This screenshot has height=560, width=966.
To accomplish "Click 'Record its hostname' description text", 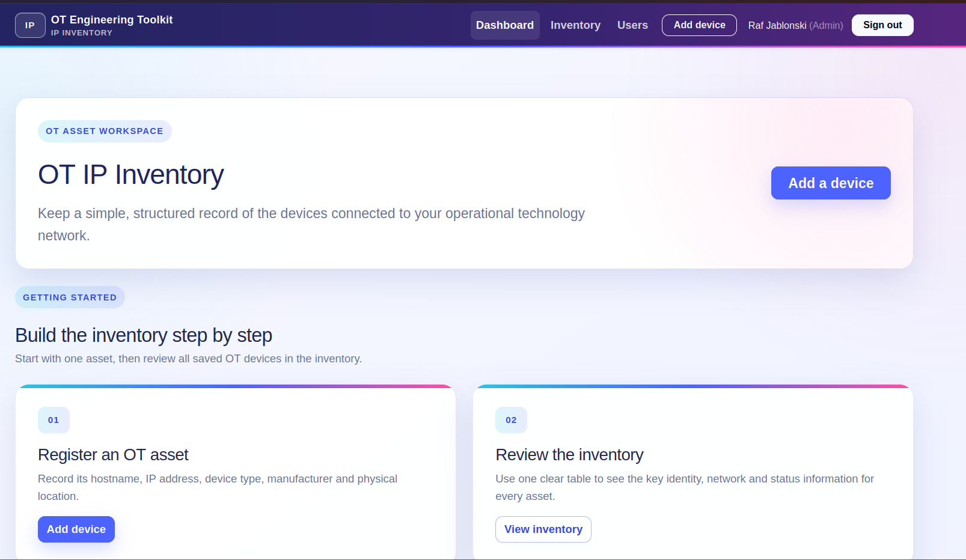I will (x=218, y=487).
